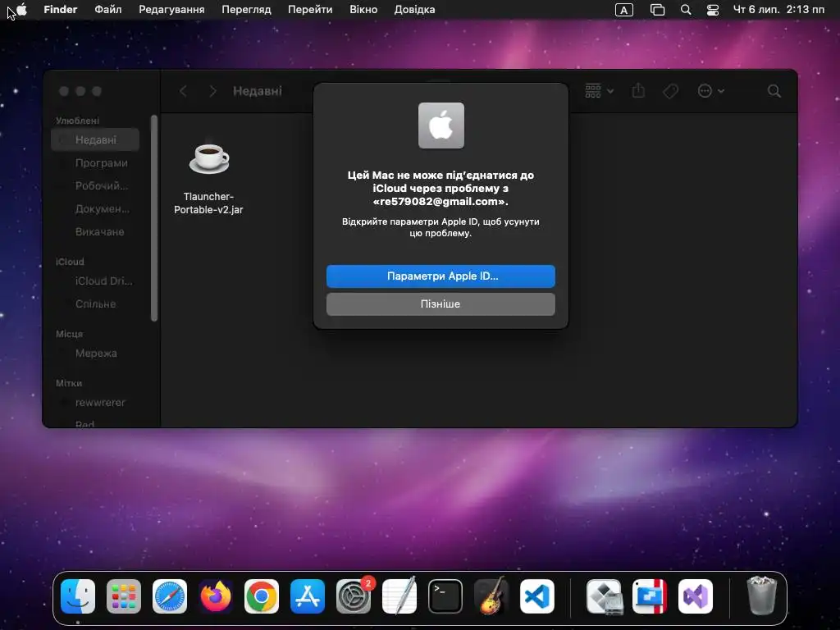840x630 pixels.
Task: Open the Довідка menu
Action: [x=414, y=10]
